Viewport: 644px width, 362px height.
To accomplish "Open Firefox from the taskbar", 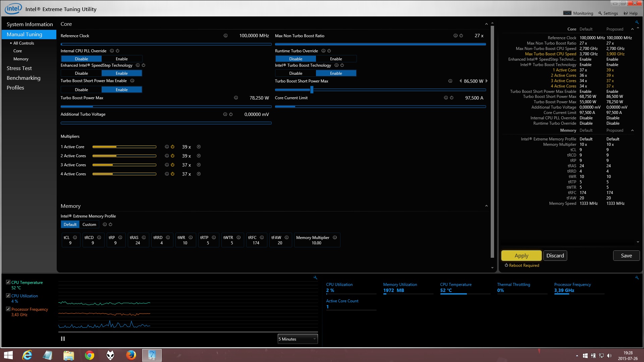I will (x=131, y=355).
